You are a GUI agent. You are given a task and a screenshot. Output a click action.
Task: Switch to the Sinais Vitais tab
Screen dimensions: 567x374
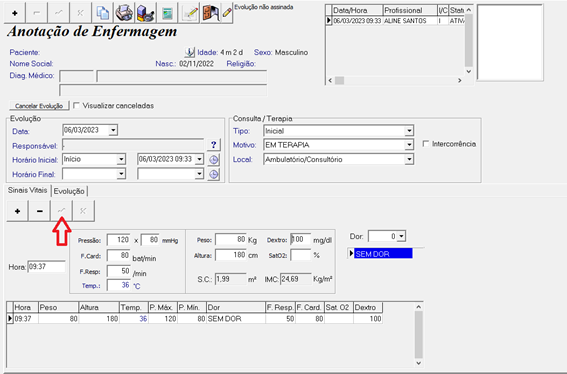pyautogui.click(x=27, y=190)
